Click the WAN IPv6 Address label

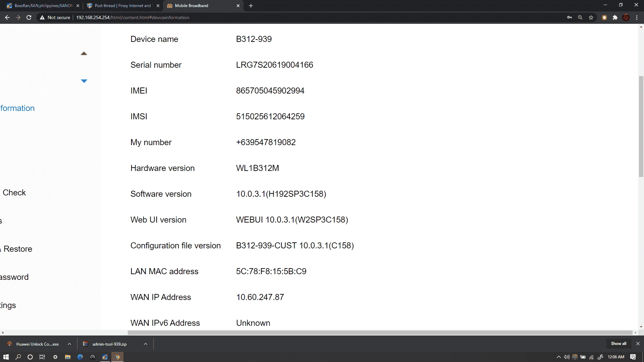tap(165, 323)
